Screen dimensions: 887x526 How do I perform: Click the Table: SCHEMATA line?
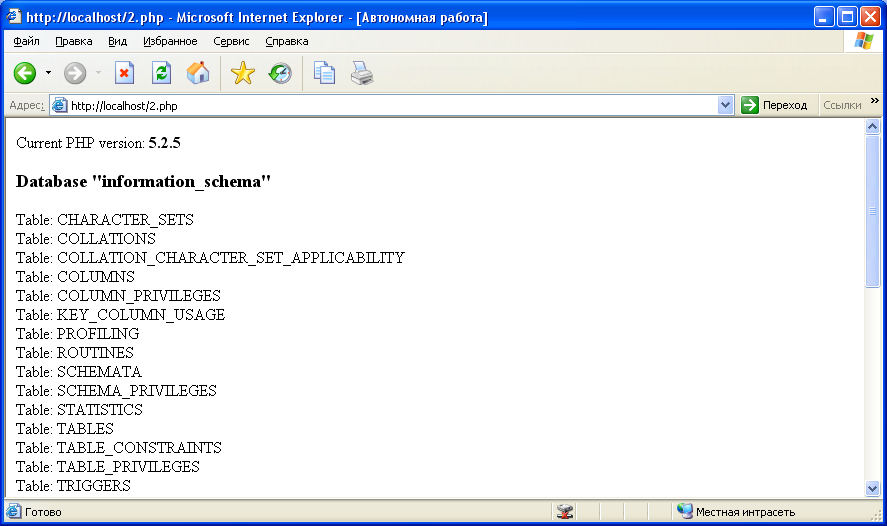tap(79, 372)
